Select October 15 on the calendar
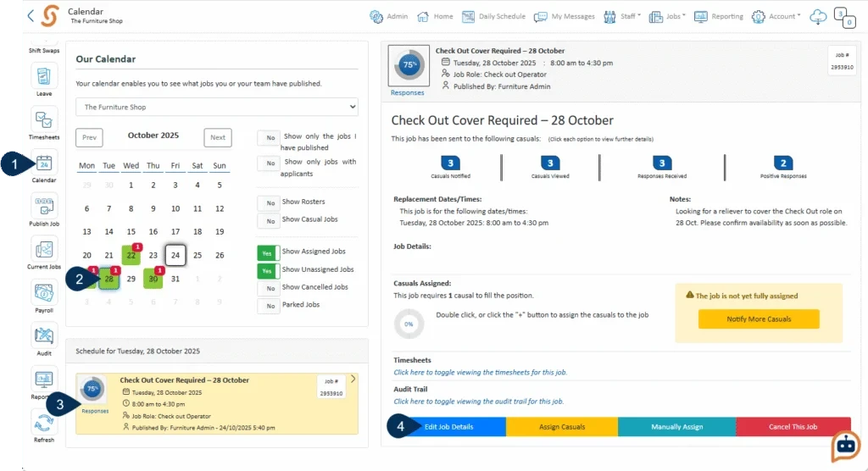Screen dimensions: 868x471 point(131,231)
